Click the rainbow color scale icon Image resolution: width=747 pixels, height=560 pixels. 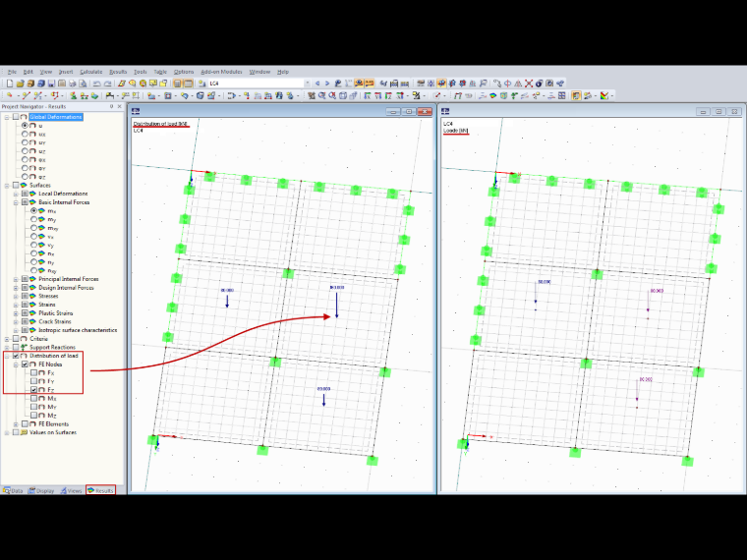pos(604,95)
